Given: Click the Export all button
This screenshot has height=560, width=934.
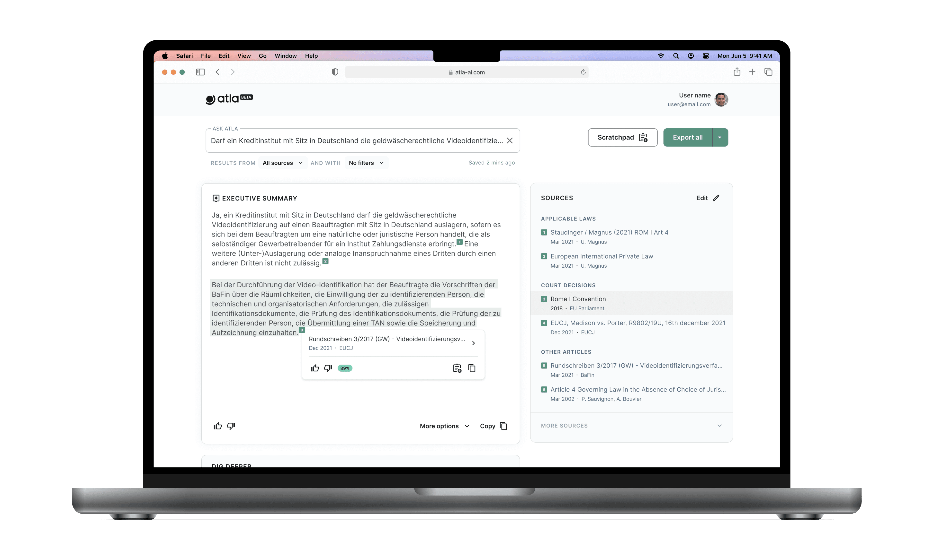Looking at the screenshot, I should click(x=687, y=137).
